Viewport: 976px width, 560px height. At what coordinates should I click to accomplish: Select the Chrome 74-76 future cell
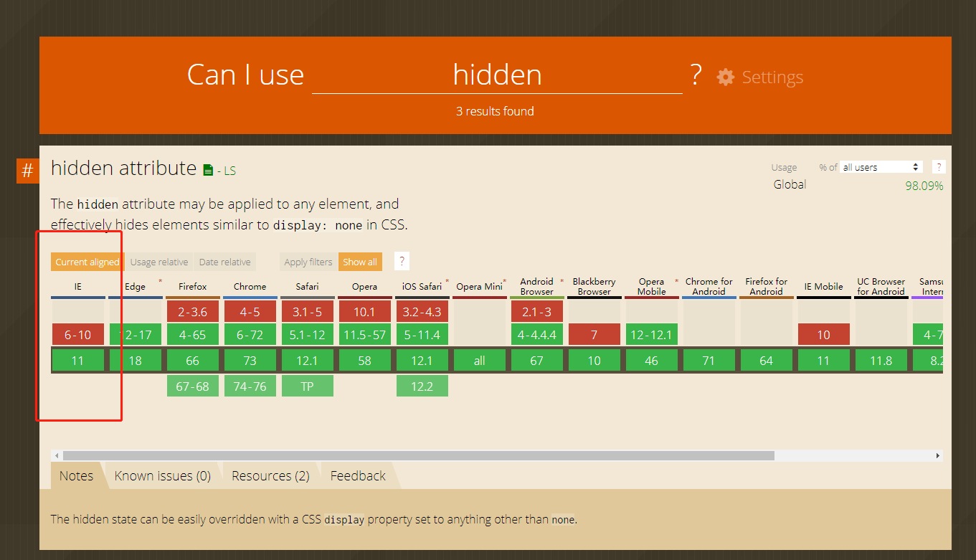coord(250,386)
